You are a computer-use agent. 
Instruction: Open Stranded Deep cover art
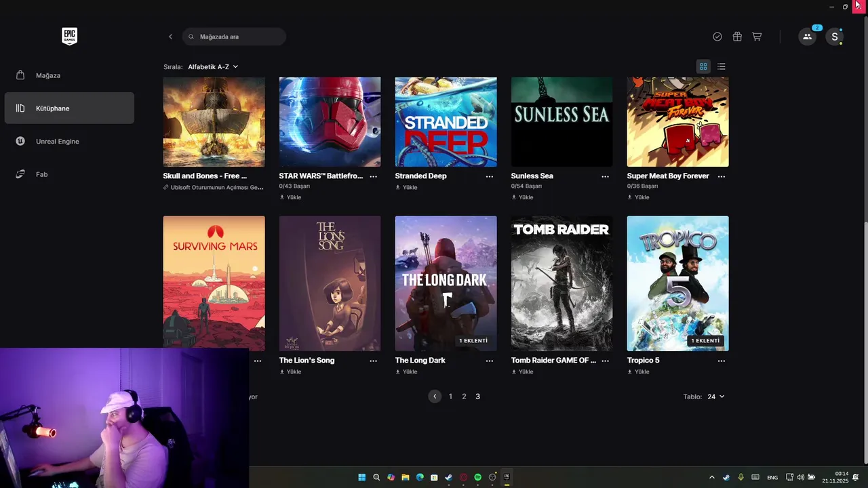coord(446,122)
